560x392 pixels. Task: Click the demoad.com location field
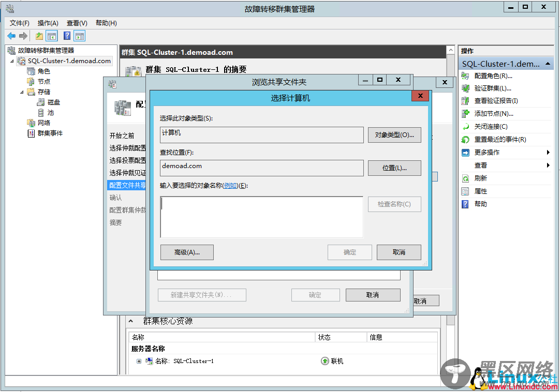pyautogui.click(x=262, y=168)
